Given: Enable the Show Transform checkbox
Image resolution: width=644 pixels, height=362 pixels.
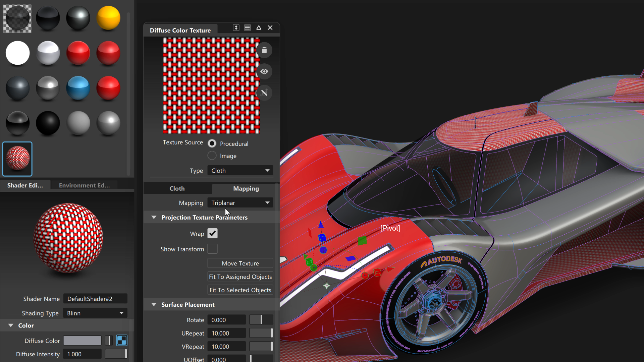Looking at the screenshot, I should (212, 249).
